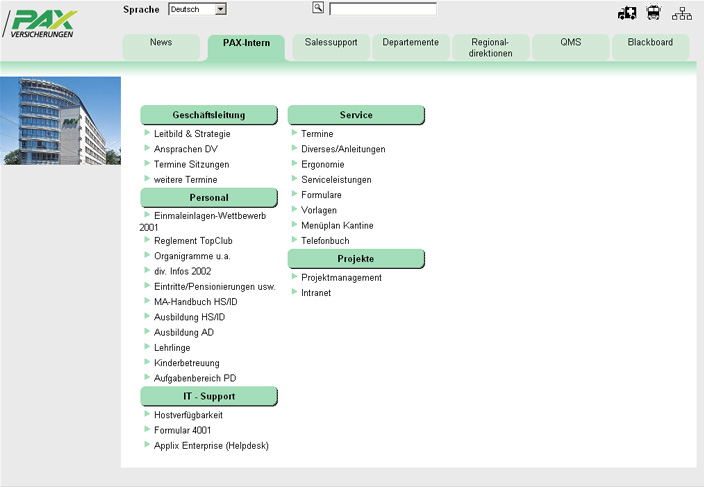Click the Service section header
This screenshot has width=704, height=487.
point(356,115)
